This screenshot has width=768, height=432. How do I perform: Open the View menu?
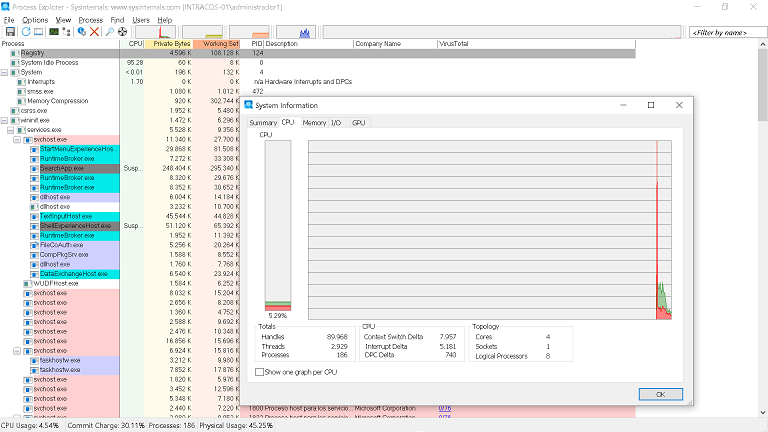[63, 20]
